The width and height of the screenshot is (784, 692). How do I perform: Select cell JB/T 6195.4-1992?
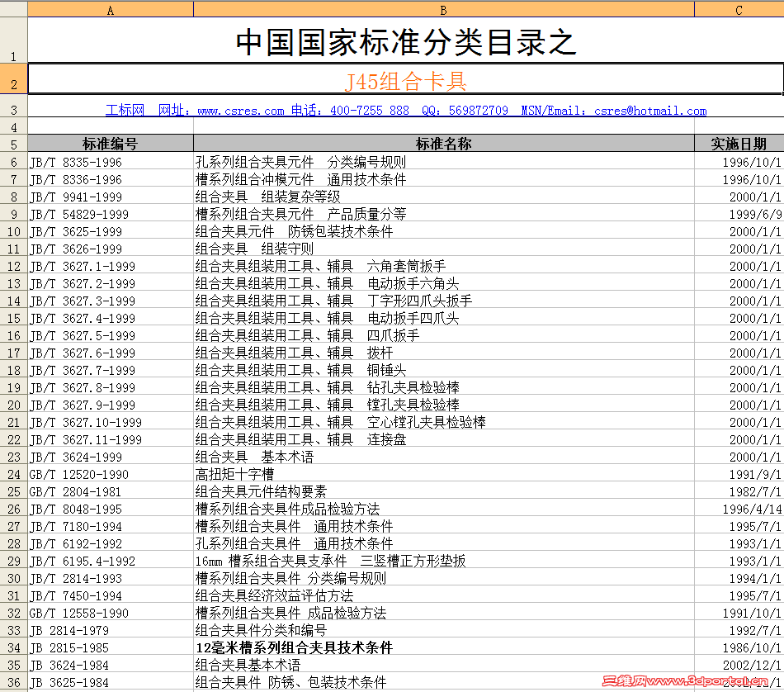(111, 561)
